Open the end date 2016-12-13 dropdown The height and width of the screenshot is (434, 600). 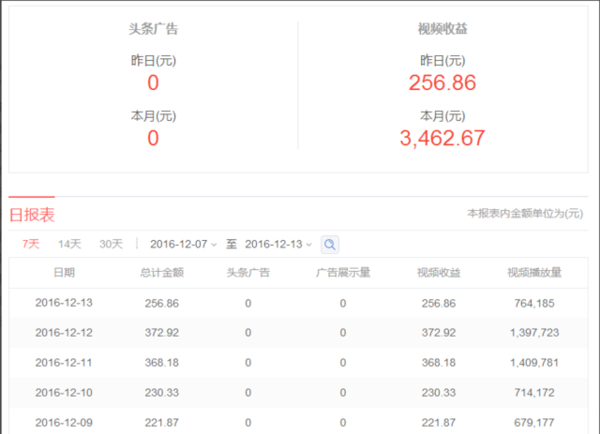[x=278, y=244]
